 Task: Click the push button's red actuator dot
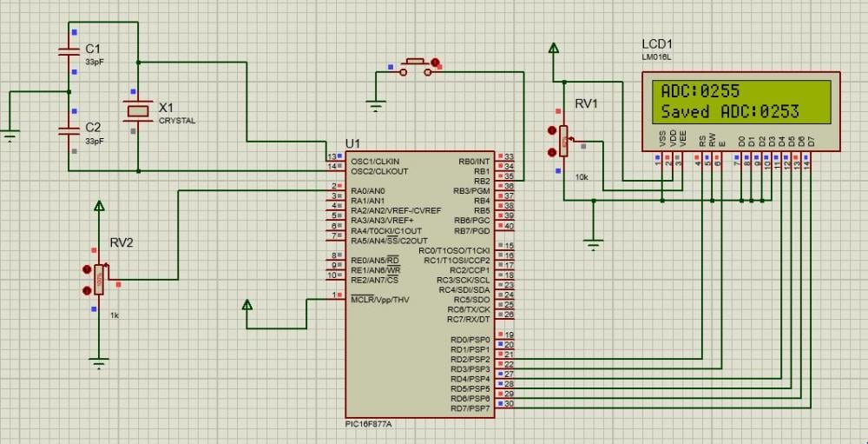point(436,63)
